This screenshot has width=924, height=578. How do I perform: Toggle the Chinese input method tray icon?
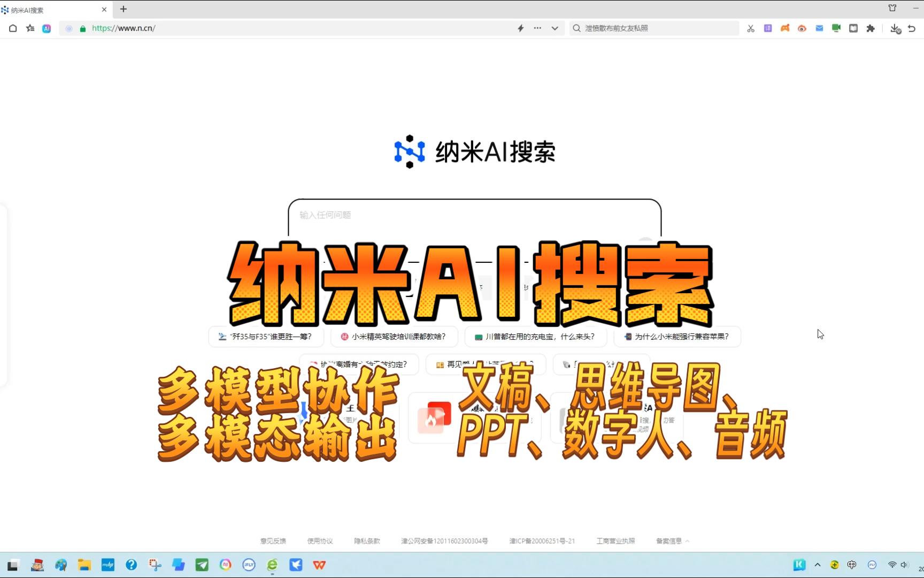coord(852,565)
